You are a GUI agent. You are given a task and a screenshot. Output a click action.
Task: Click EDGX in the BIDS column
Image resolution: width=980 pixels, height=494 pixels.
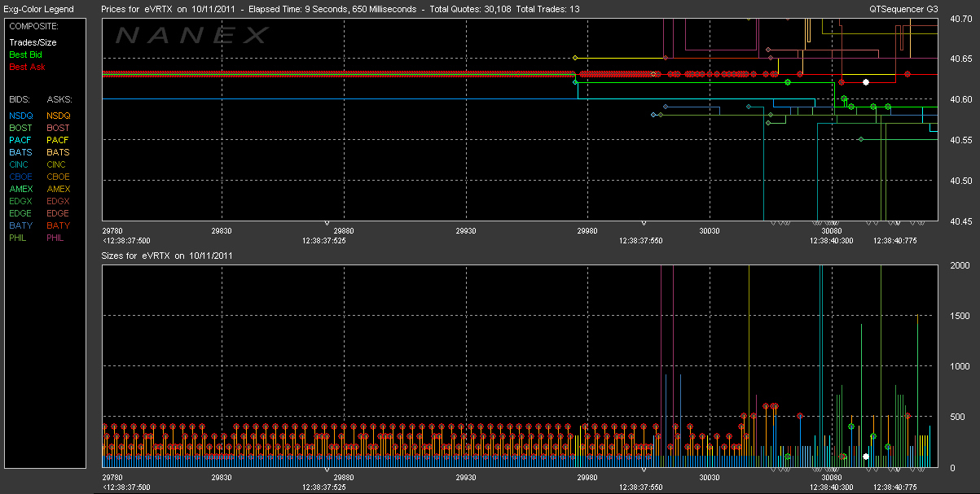pos(20,201)
